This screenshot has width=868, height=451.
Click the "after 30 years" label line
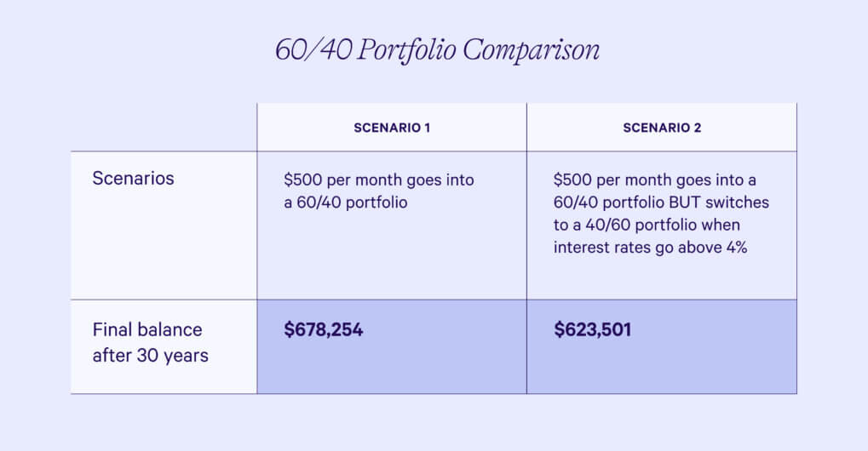point(150,354)
